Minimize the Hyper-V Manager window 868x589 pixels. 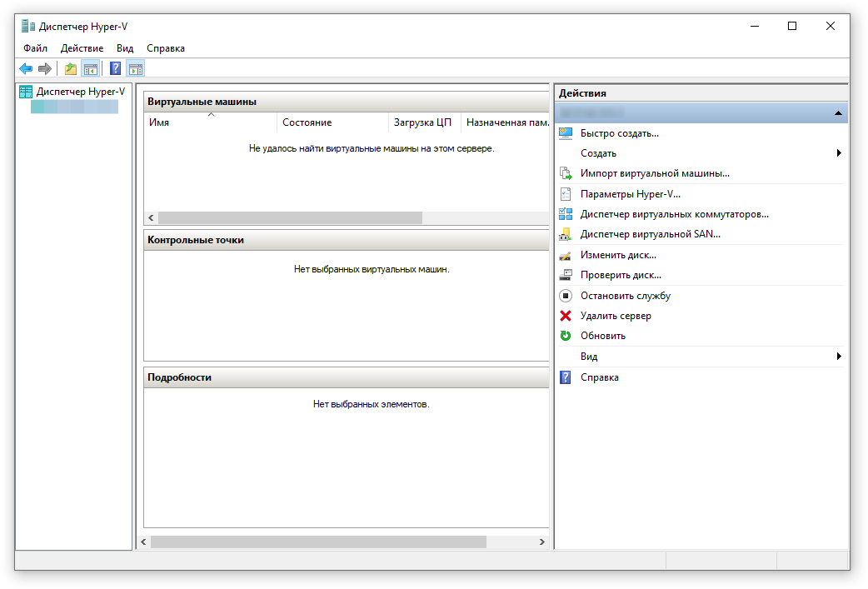(755, 26)
